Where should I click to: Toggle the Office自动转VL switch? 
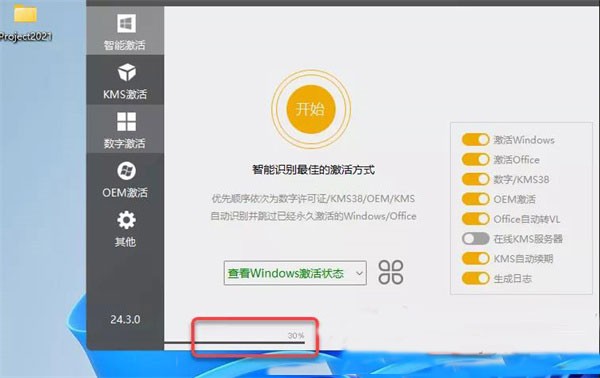tap(475, 219)
